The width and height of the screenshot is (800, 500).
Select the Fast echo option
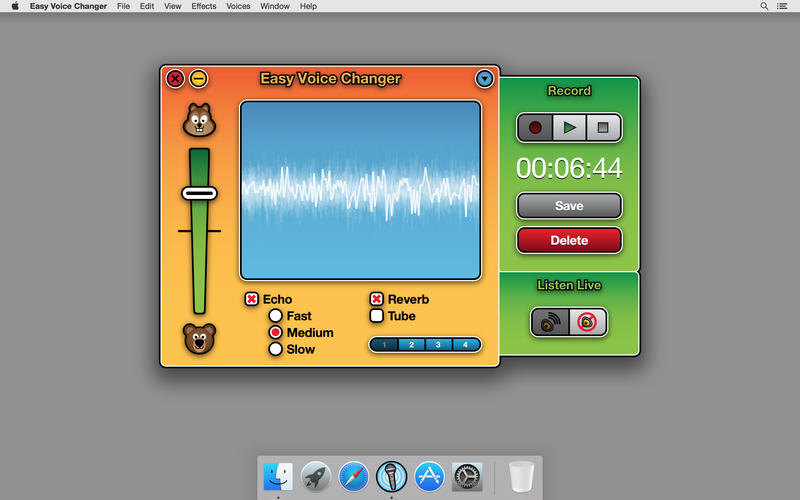(x=275, y=316)
